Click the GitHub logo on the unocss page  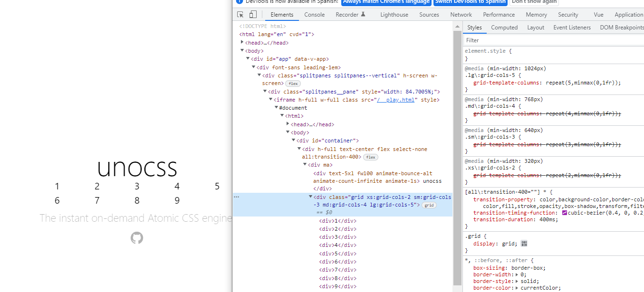pos(136,238)
